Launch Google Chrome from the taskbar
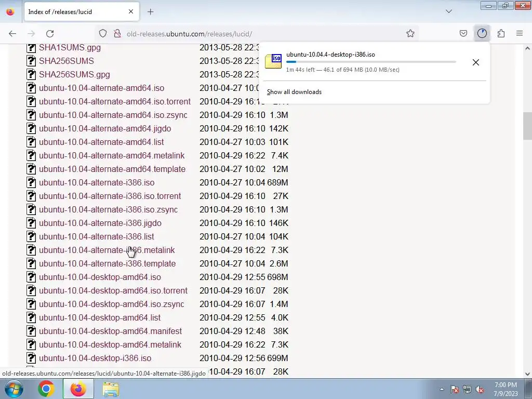The height and width of the screenshot is (399, 532). click(x=46, y=389)
